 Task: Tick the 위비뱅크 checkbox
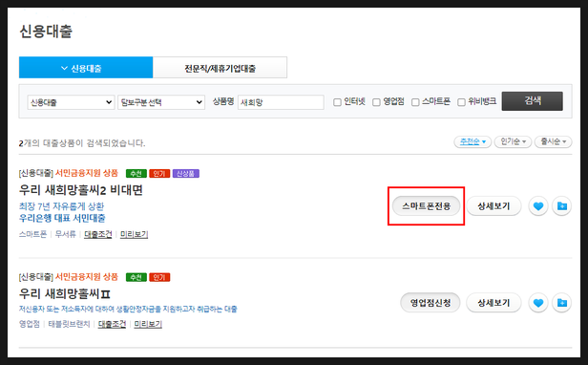click(461, 102)
